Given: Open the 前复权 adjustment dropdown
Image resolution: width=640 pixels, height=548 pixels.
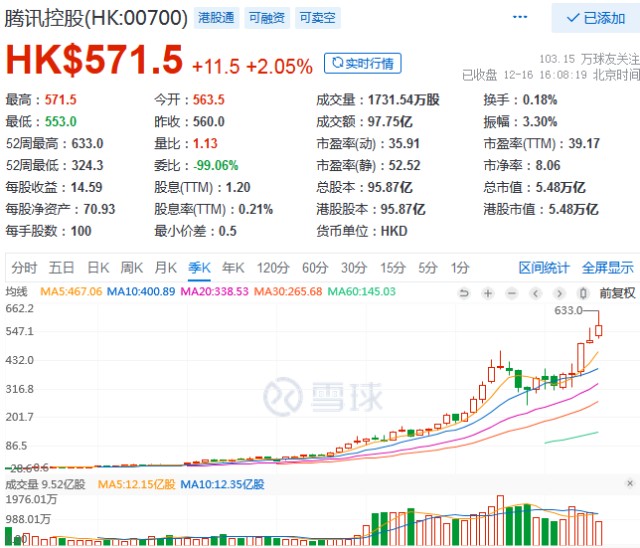Looking at the screenshot, I should tap(617, 293).
